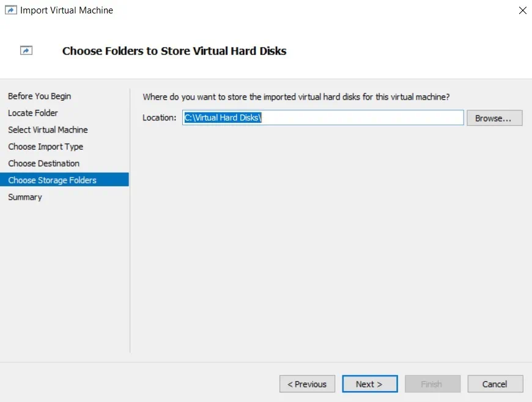This screenshot has height=402, width=532.
Task: Select the highlighted Choose Storage Folders step
Action: [x=53, y=180]
